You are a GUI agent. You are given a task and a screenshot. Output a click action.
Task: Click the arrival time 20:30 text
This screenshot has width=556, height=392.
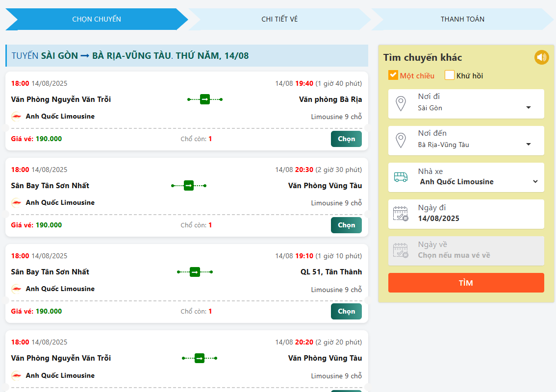304,170
